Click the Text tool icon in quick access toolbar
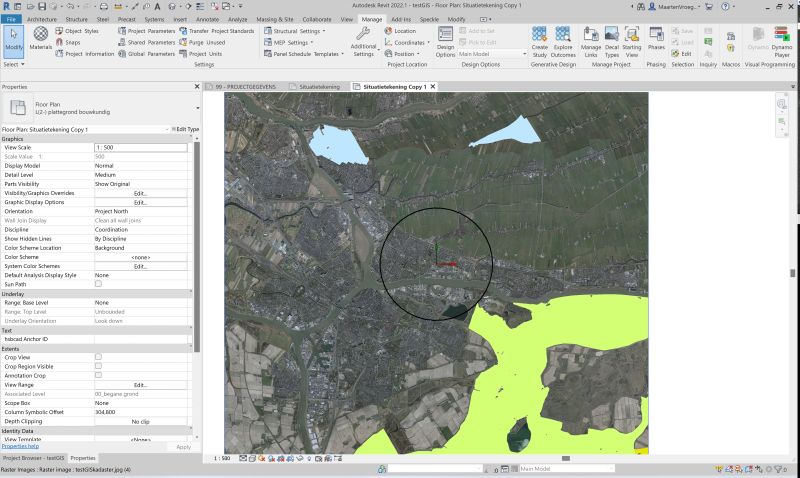 click(x=157, y=7)
